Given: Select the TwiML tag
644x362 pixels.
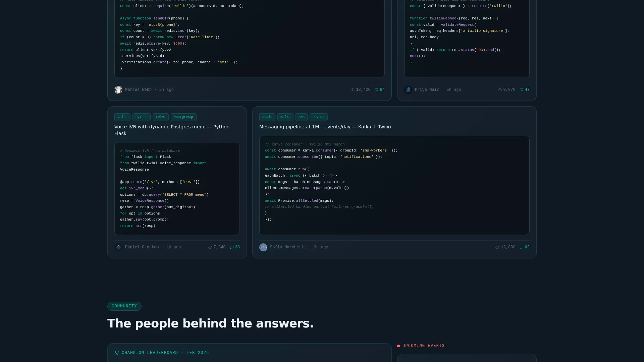Looking at the screenshot, I should pyautogui.click(x=161, y=117).
